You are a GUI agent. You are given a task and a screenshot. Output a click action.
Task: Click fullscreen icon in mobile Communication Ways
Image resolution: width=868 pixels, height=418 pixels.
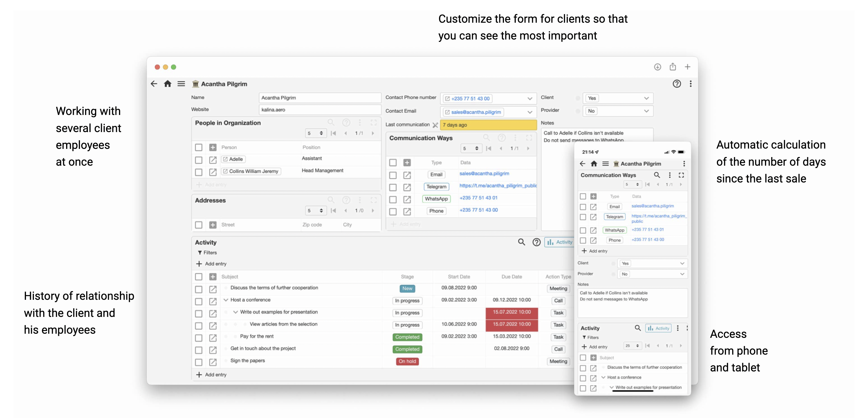pos(681,175)
